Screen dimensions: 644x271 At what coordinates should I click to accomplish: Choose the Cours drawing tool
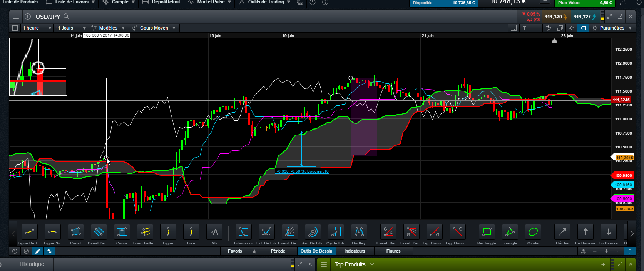pyautogui.click(x=122, y=232)
